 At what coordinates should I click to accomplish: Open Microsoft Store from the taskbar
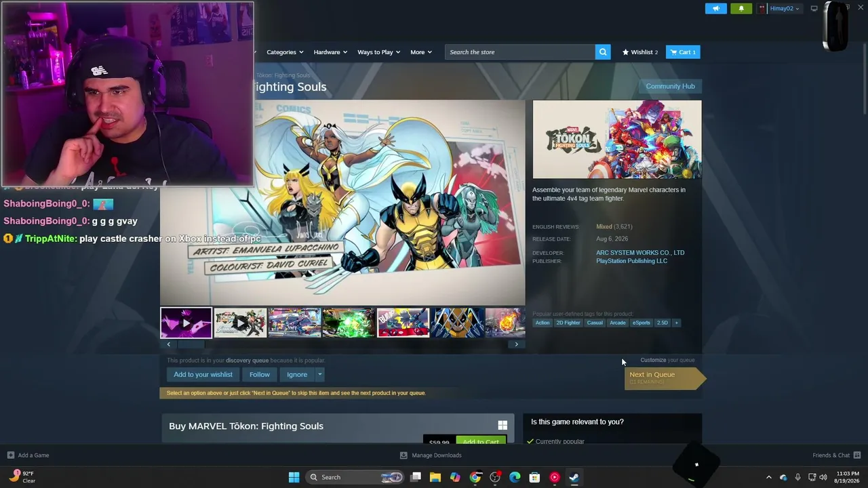534,477
